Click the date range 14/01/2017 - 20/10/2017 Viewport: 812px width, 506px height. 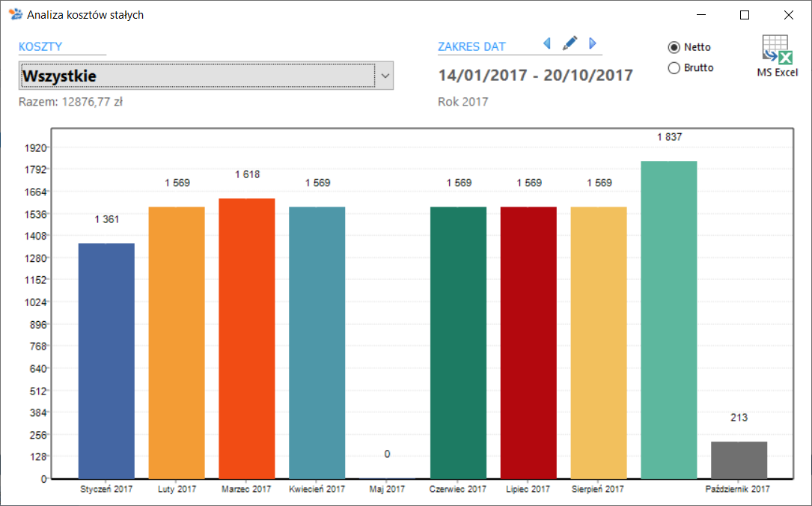coord(535,76)
